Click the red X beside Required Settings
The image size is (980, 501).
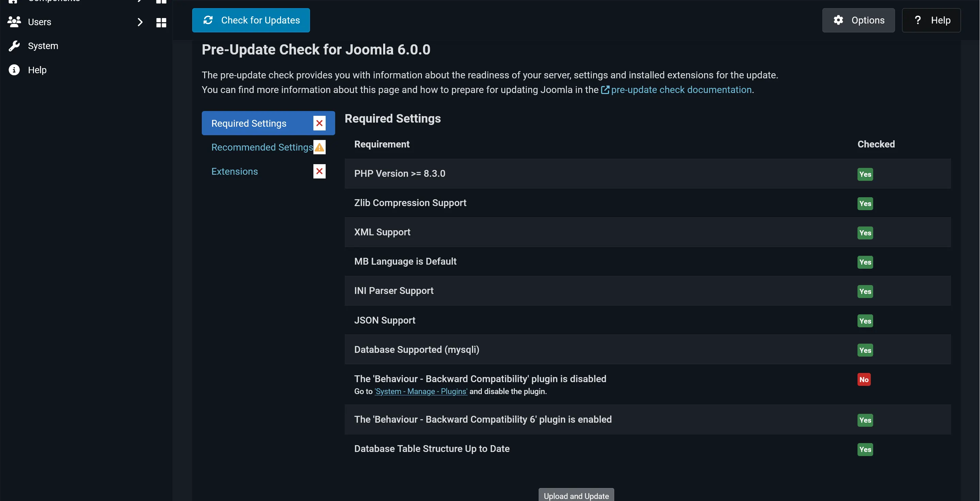(319, 123)
